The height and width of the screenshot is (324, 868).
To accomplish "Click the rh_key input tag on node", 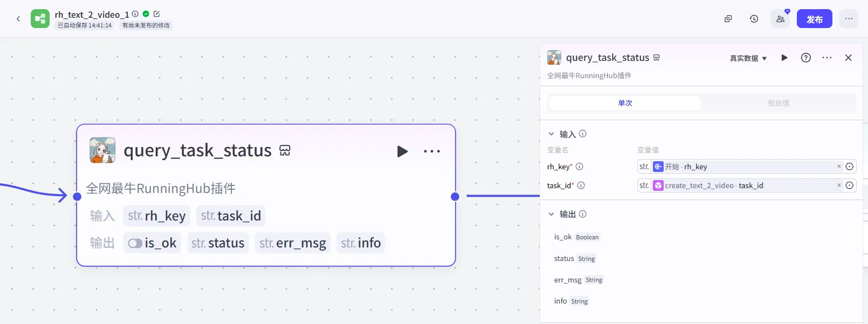I will 156,216.
